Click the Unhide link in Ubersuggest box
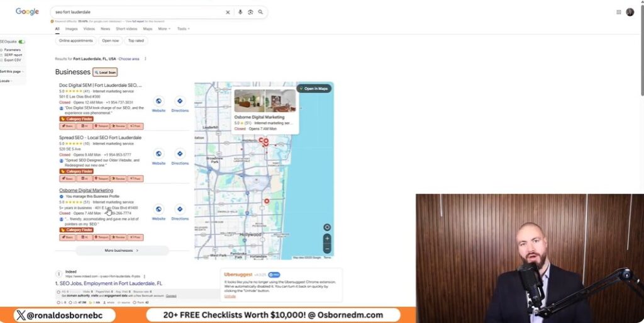Viewport: 644px width, 323px height. click(230, 296)
